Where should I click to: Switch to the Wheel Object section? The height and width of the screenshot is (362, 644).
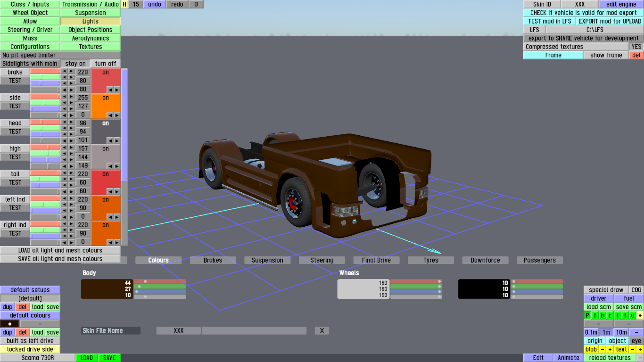[30, 13]
